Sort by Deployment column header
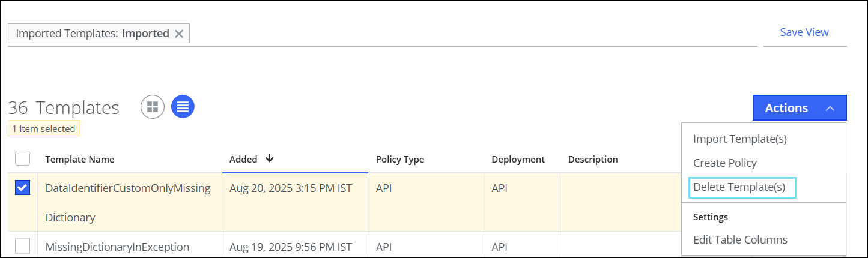 [518, 160]
